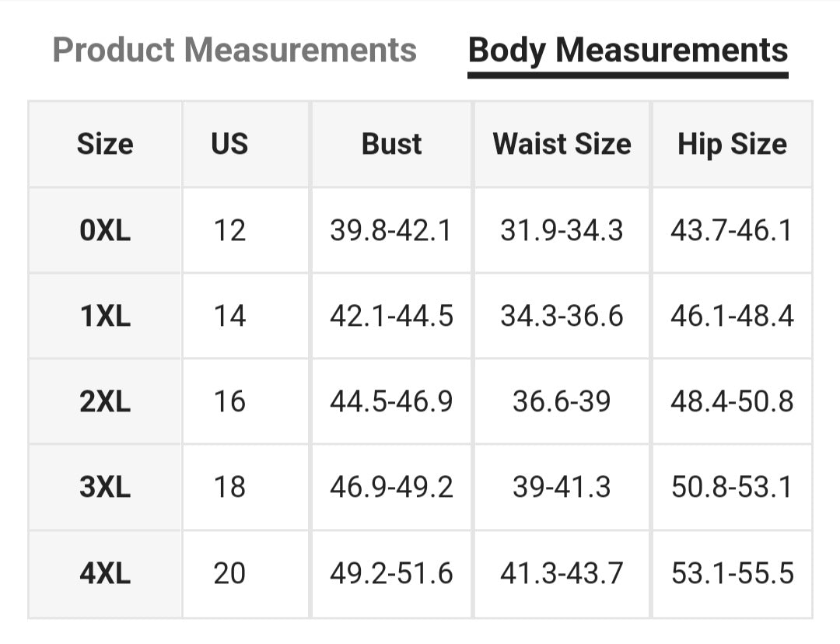Screen dimensions: 840x644
Task: Select the 2XL size row label
Action: point(105,401)
